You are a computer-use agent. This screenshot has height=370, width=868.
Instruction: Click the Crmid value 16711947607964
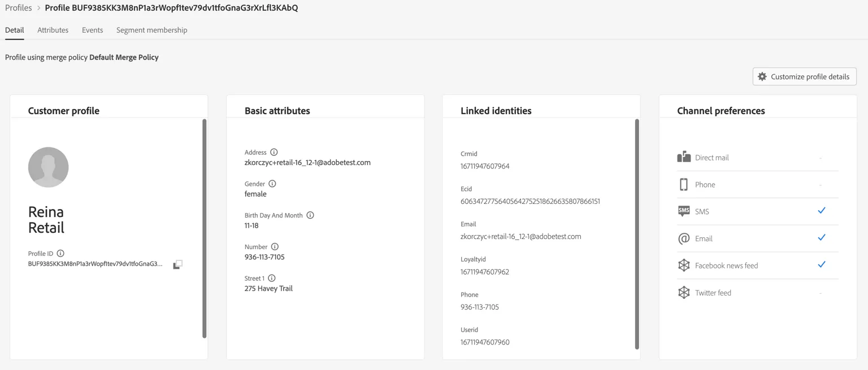(x=485, y=166)
